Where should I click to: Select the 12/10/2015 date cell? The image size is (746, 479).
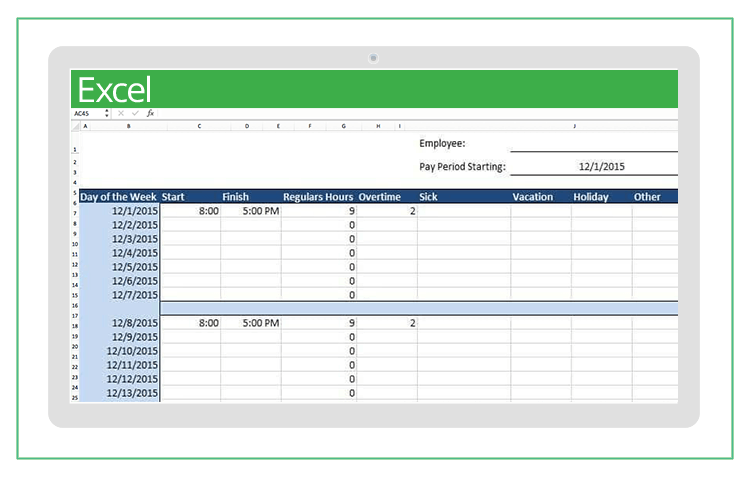(x=119, y=351)
